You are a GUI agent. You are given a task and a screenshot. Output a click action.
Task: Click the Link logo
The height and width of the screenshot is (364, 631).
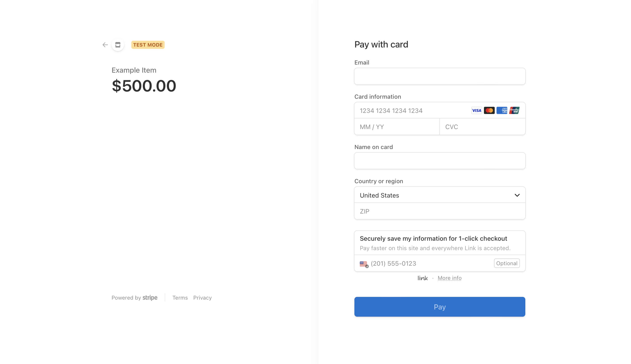pyautogui.click(x=423, y=278)
